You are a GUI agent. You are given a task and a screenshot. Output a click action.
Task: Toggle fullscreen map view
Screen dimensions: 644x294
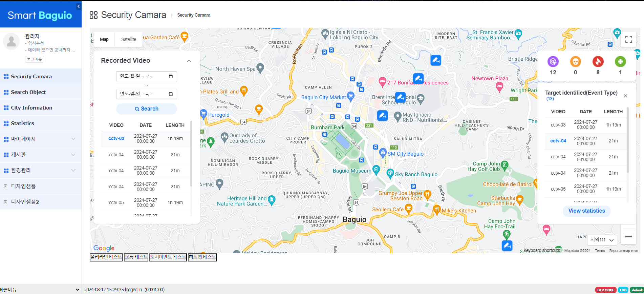628,39
